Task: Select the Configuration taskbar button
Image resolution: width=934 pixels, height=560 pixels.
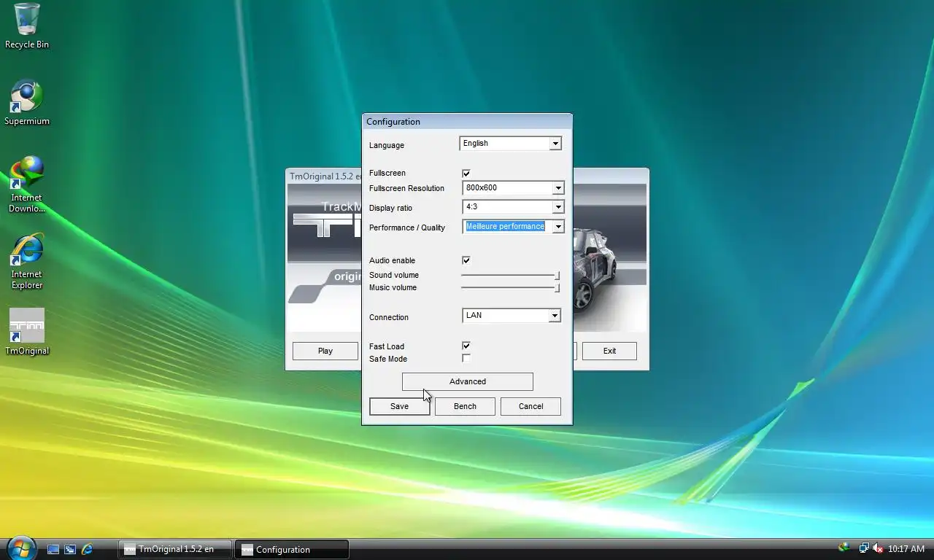Action: click(292, 549)
